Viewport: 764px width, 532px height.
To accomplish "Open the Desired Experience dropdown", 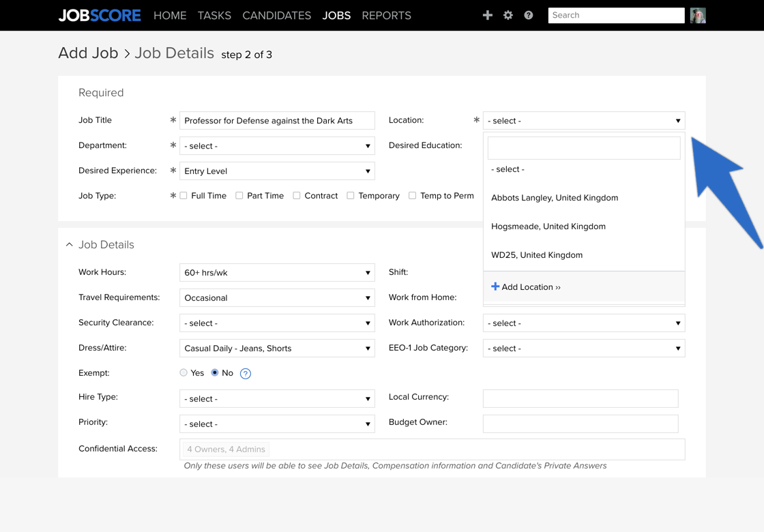I will (x=277, y=171).
